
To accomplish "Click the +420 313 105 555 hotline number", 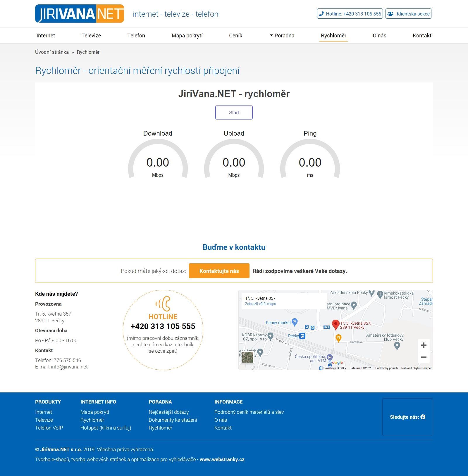I will [x=163, y=326].
